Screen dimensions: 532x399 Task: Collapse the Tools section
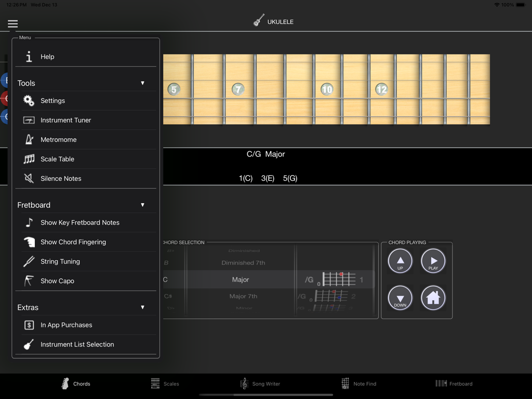tap(142, 82)
